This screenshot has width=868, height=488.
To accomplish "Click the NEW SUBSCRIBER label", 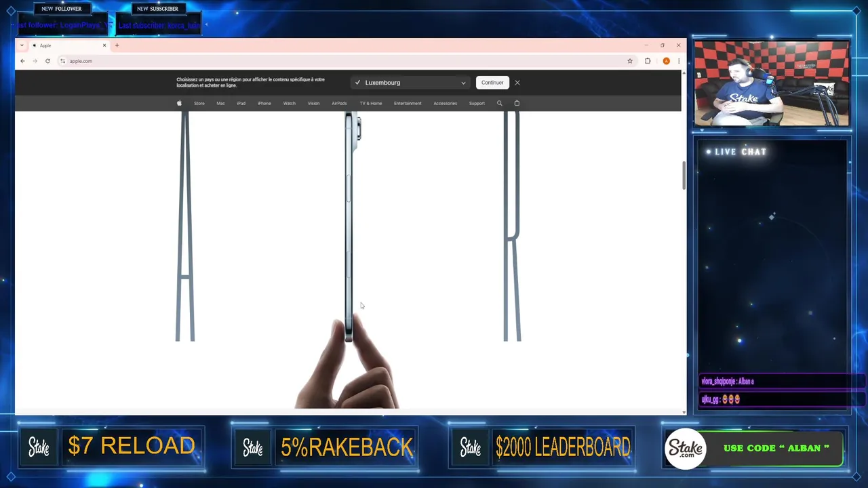I will (157, 9).
